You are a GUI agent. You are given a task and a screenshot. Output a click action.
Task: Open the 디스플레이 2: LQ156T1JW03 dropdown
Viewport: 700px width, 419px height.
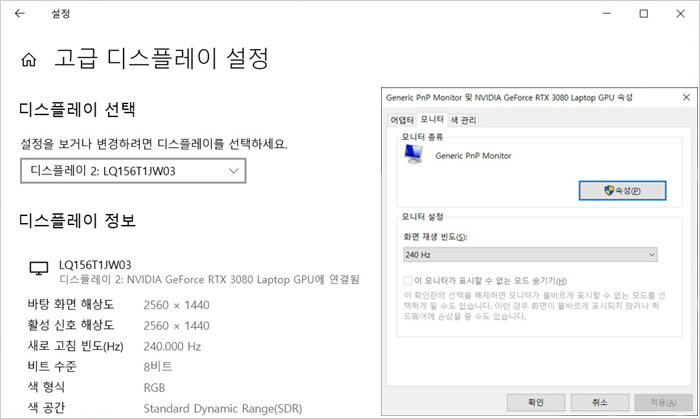133,172
